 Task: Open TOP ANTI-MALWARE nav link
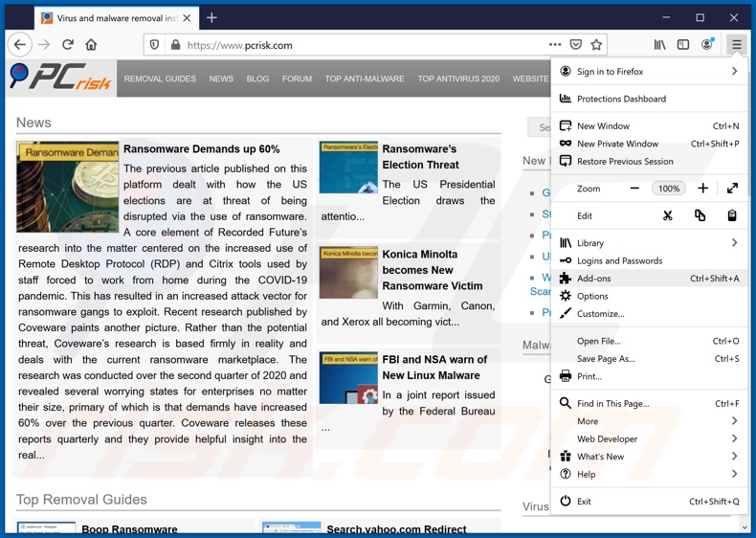click(x=365, y=78)
